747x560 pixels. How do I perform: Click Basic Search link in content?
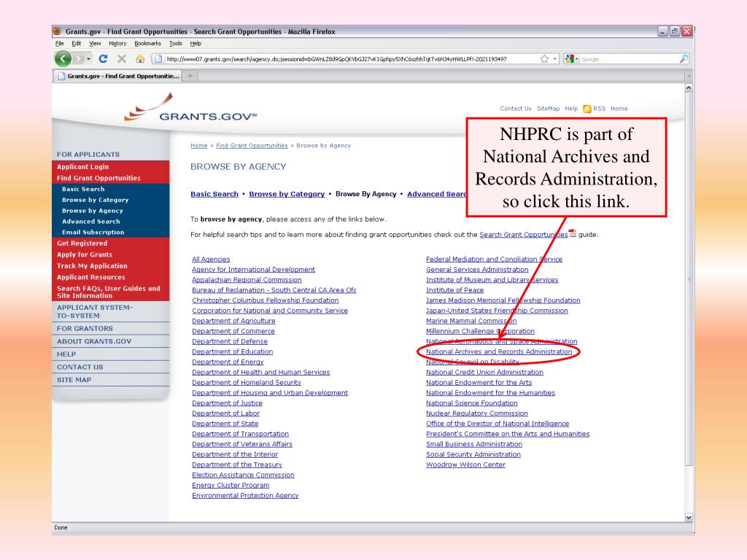click(214, 194)
